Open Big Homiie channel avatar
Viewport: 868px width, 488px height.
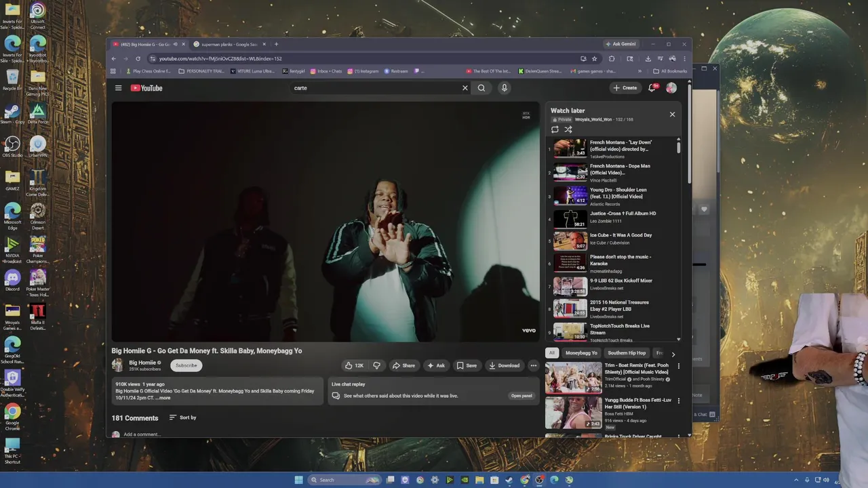pyautogui.click(x=117, y=365)
